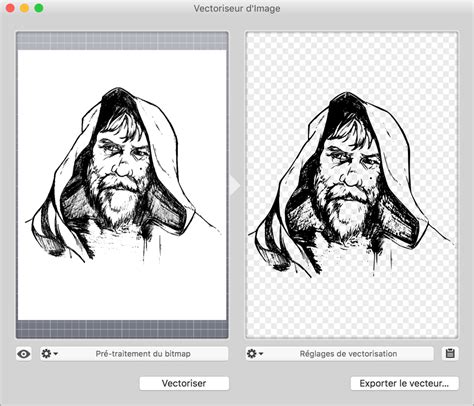Close the Vectoriseur d'Image window
This screenshot has height=406, width=474.
tap(10, 8)
